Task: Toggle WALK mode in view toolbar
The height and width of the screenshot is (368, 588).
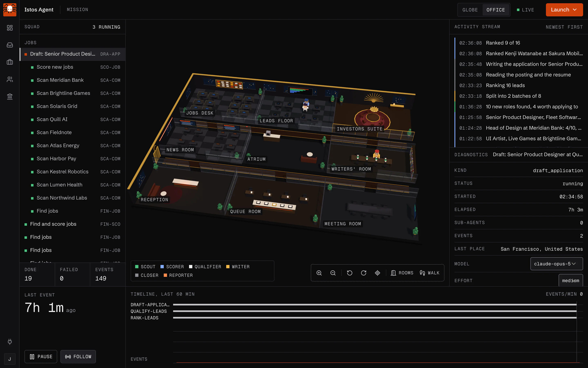Action: 430,273
